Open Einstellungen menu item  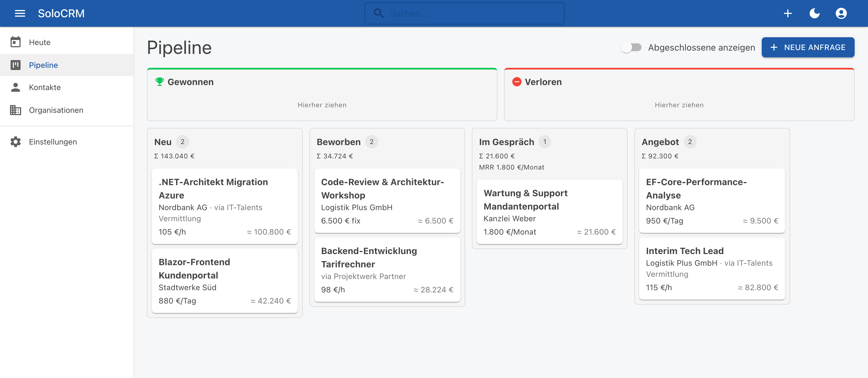[x=67, y=142]
